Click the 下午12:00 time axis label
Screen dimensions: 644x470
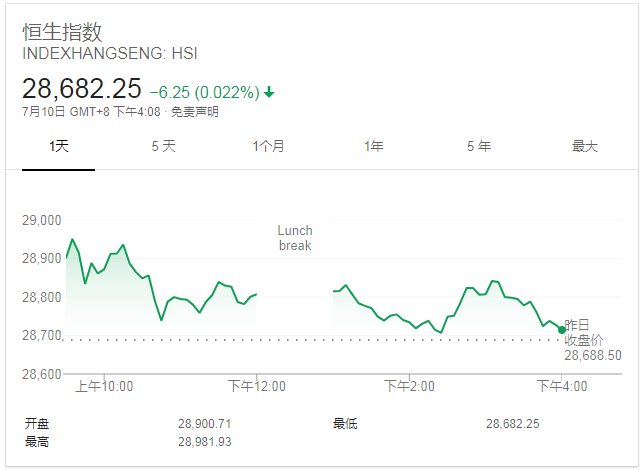(257, 387)
